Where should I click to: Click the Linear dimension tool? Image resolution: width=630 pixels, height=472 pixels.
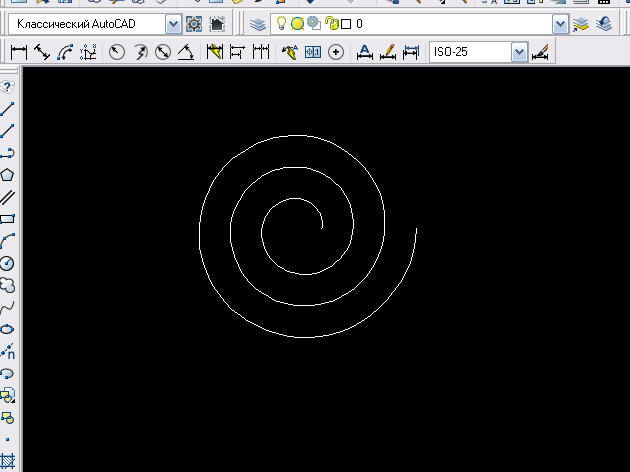tap(17, 52)
